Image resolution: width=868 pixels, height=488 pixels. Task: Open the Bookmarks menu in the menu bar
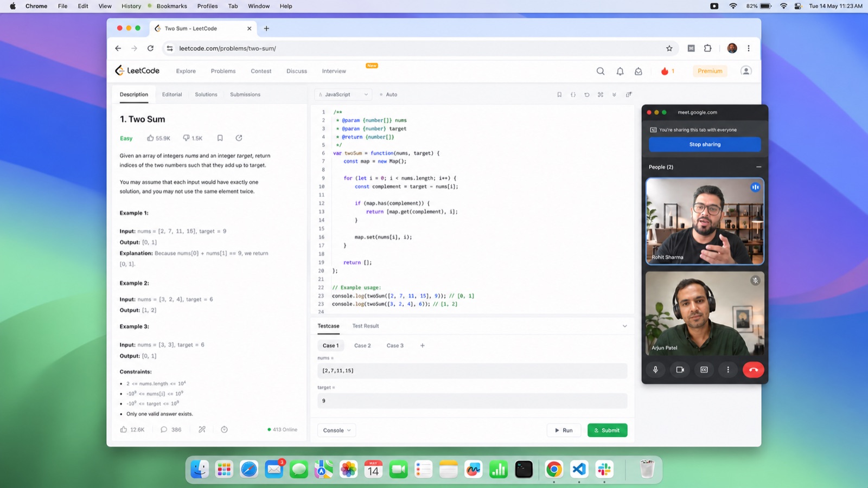(171, 6)
